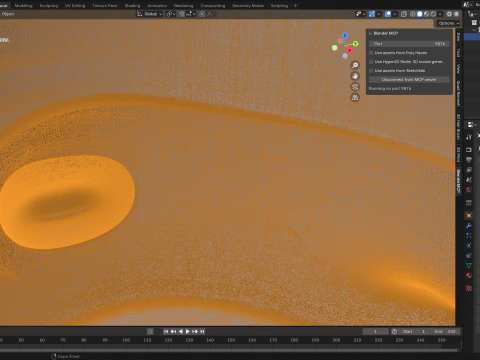Click the play animation button
The image size is (480, 360).
tap(188, 331)
